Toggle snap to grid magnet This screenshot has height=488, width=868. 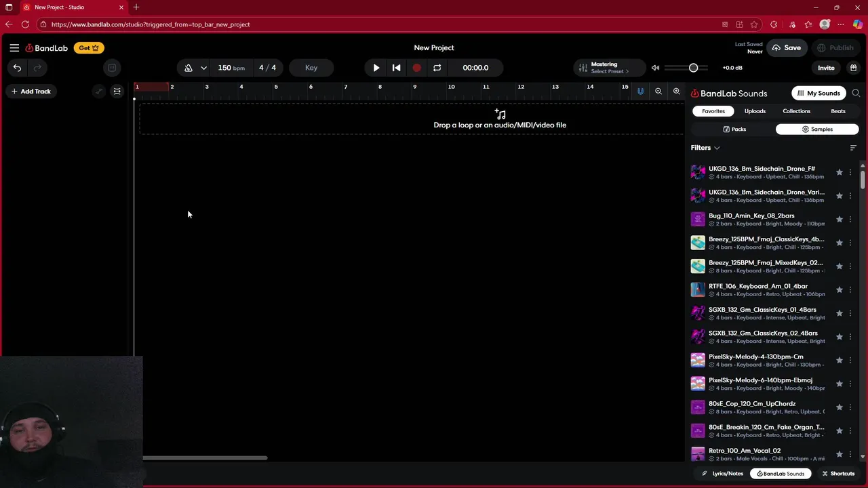pos(640,91)
